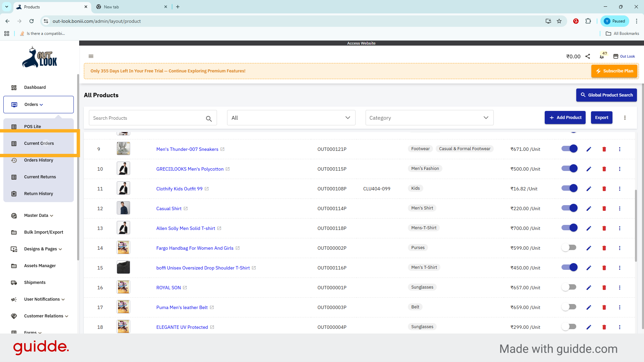
Task: Open notifications bell with 47 badge
Action: [602, 56]
